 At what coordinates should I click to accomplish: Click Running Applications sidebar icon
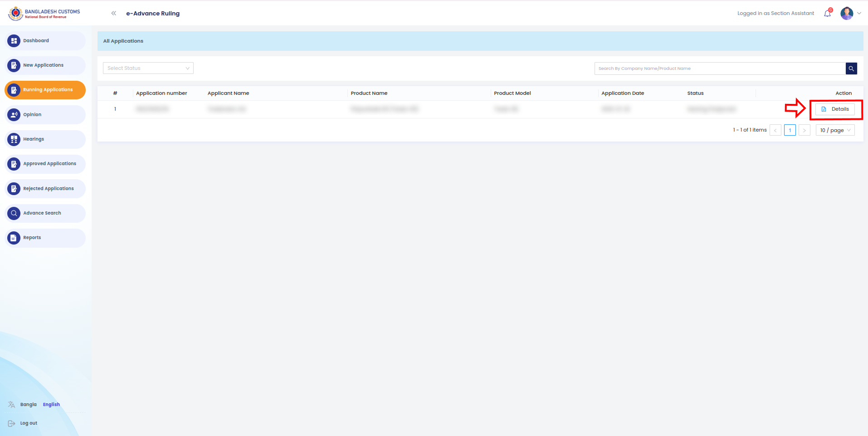point(14,90)
